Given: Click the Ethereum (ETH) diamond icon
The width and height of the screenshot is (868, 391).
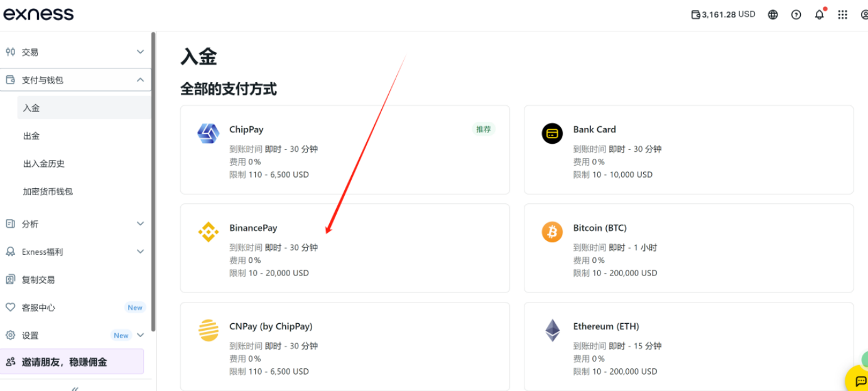Looking at the screenshot, I should pyautogui.click(x=552, y=330).
